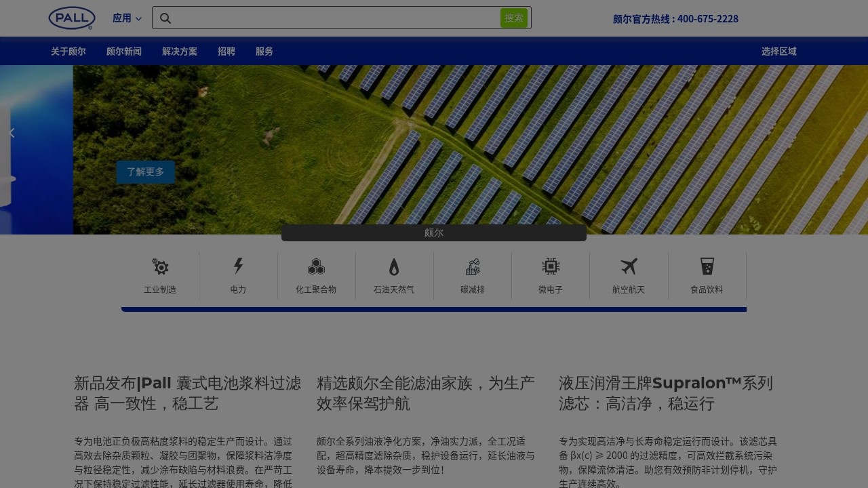The width and height of the screenshot is (868, 488).
Task: Click the 精选颇尔全能滤油家族 heading
Action: click(x=426, y=393)
